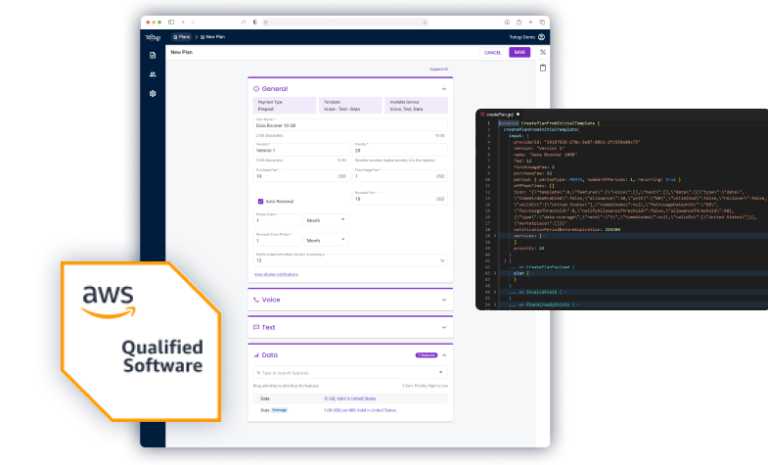
Task: Click the Expand All link
Action: click(x=439, y=69)
